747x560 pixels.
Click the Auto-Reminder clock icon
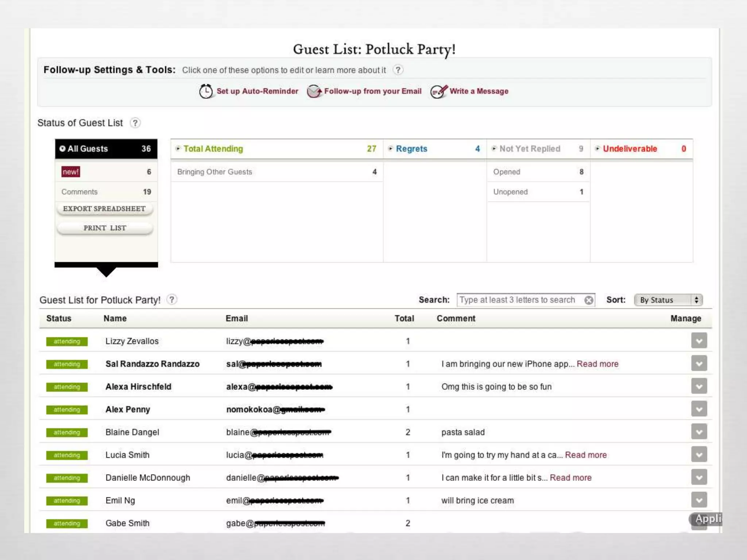pos(206,91)
